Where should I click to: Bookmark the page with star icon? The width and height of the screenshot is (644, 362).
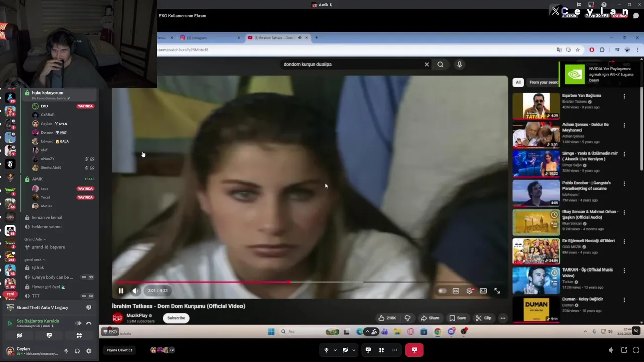578,50
